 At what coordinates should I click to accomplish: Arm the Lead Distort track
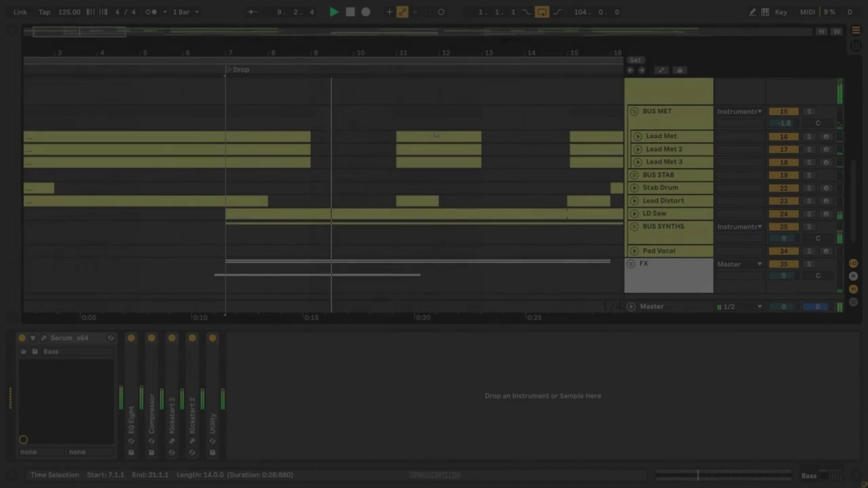(x=826, y=201)
